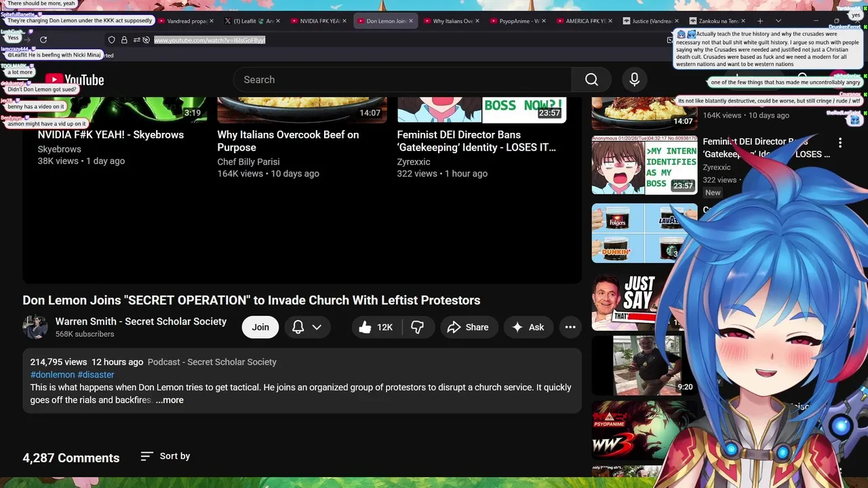Click the shield tracking protection icon
868x488 pixels.
pos(112,40)
